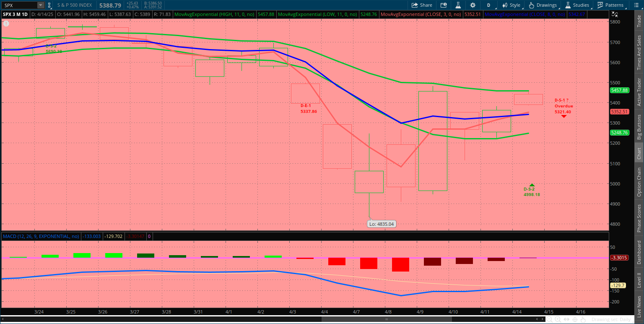Click the -3.3015 MACD axis bubble
This screenshot has height=324, width=644.
(619, 258)
